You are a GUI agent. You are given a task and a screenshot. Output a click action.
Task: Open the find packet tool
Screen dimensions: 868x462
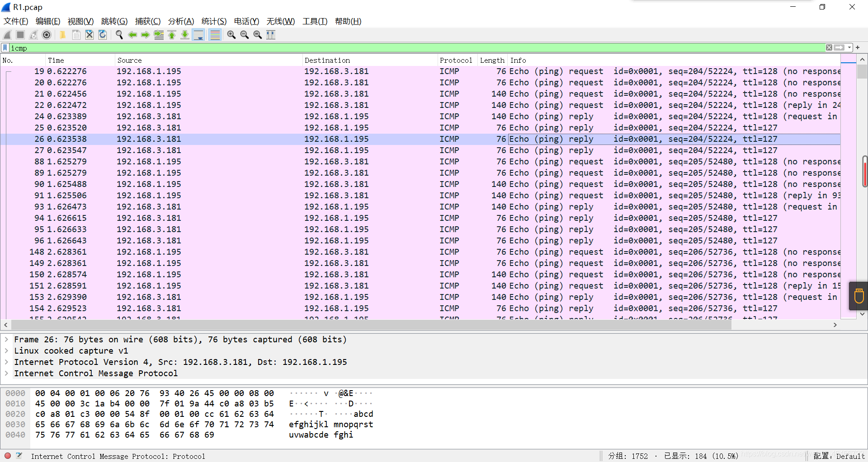click(119, 35)
